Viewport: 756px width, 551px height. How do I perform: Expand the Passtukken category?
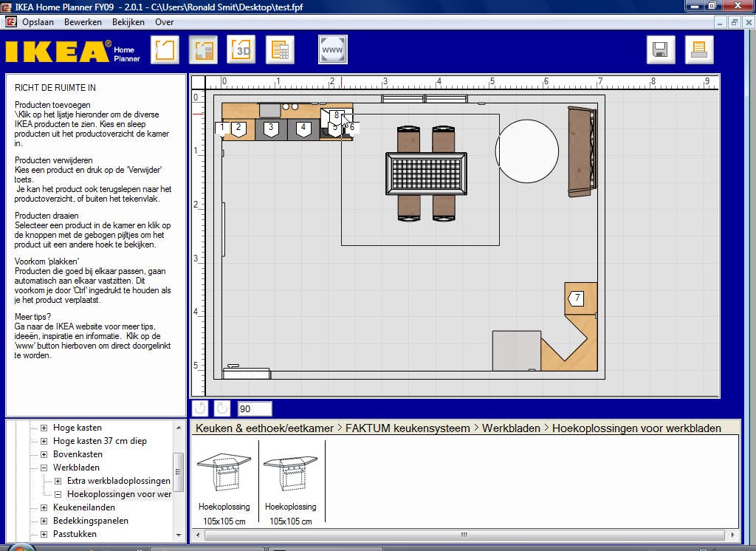pyautogui.click(x=44, y=534)
